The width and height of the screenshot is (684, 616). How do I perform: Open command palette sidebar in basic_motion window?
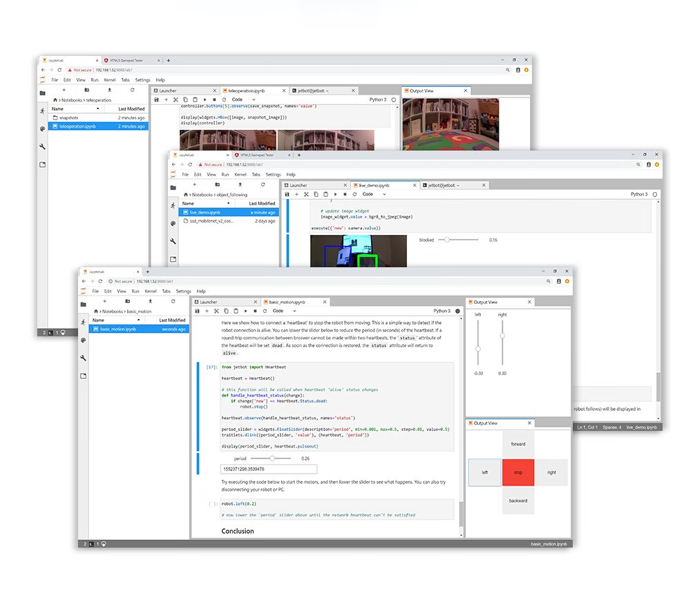click(x=84, y=340)
